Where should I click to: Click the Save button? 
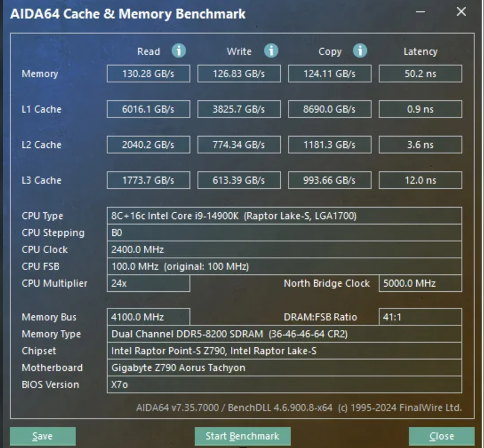(43, 436)
